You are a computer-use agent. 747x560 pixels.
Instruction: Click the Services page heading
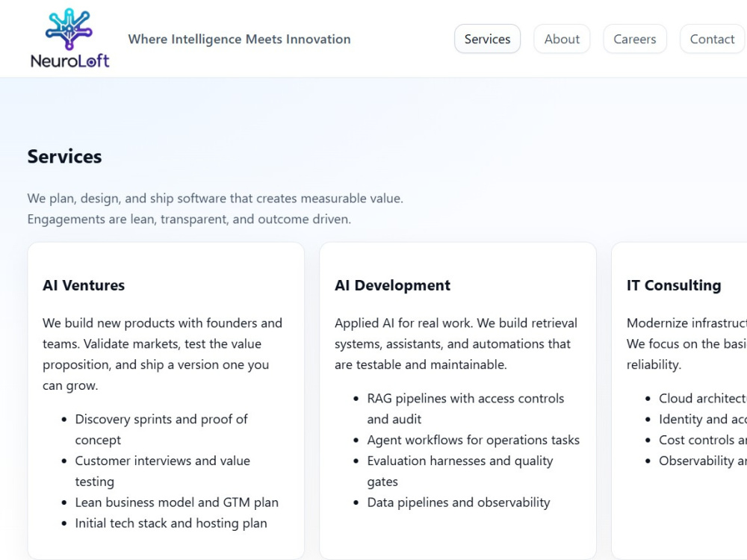pyautogui.click(x=64, y=157)
